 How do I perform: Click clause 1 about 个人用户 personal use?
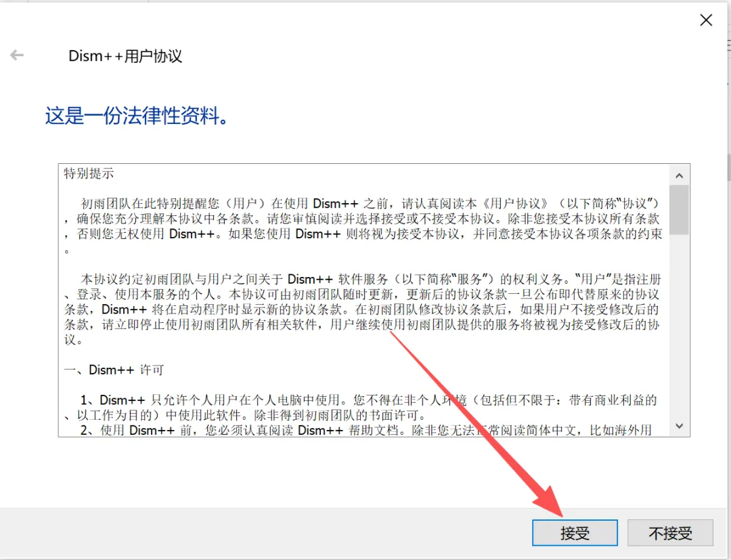[x=360, y=408]
